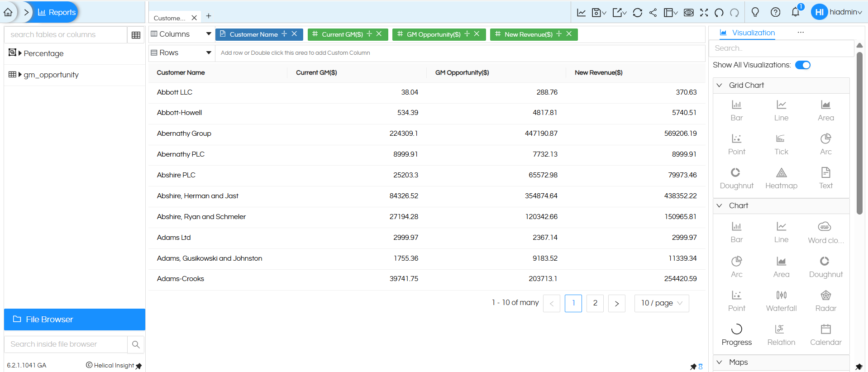Collapse the Chart section
This screenshot has height=372, width=868.
[719, 205]
